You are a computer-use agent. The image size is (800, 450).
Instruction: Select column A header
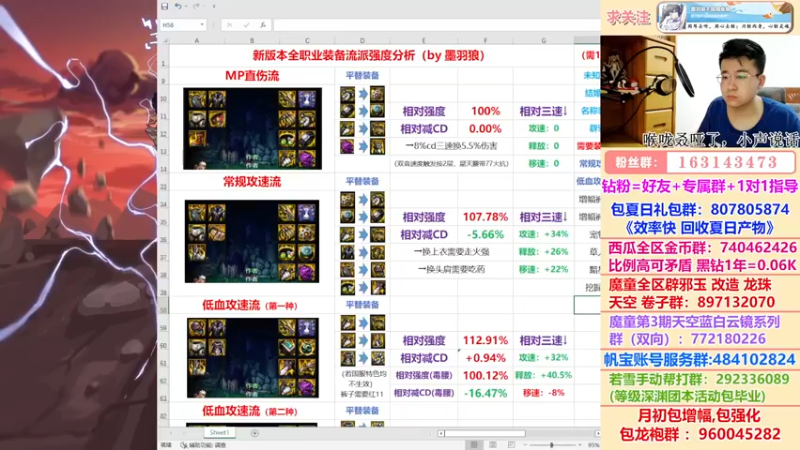(x=197, y=40)
